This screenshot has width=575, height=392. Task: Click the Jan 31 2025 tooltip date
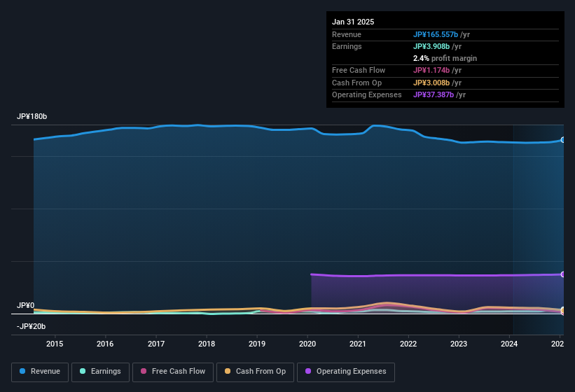[x=353, y=22]
